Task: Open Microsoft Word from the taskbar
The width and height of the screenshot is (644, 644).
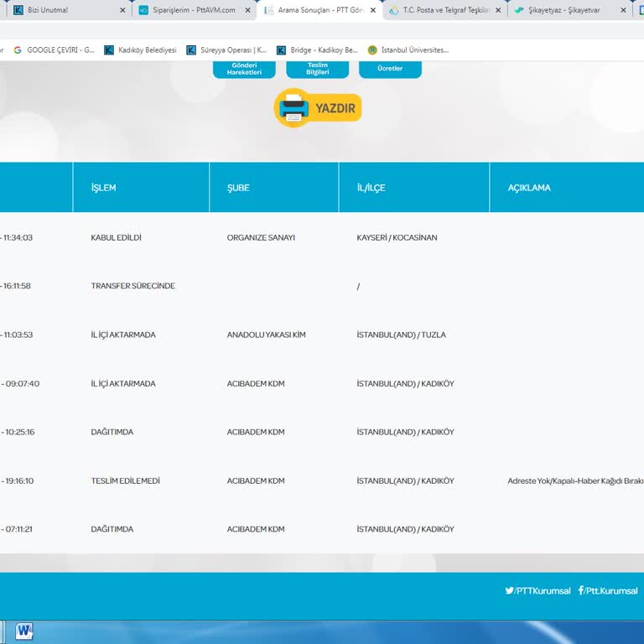Action: point(23,631)
